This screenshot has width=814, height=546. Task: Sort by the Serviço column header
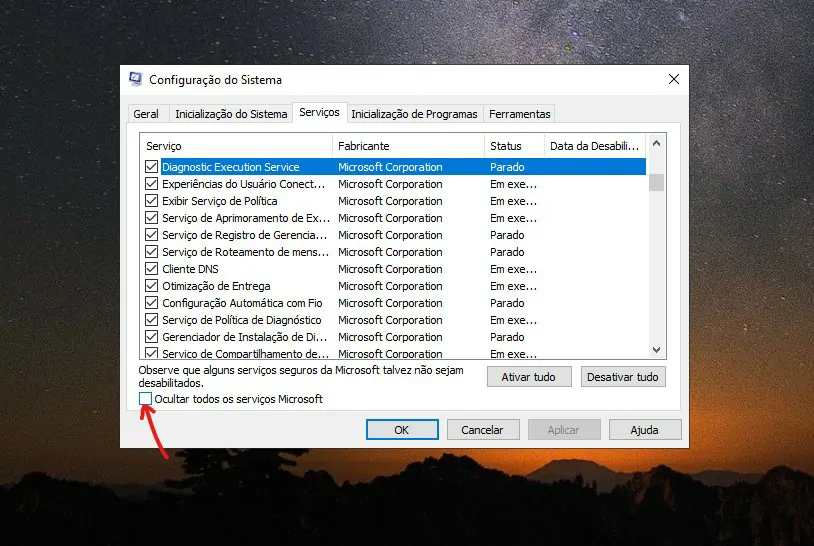(x=236, y=146)
